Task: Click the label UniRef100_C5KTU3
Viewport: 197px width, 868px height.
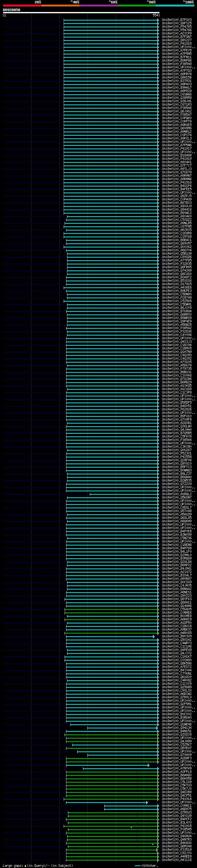Action: pyautogui.click(x=176, y=785)
